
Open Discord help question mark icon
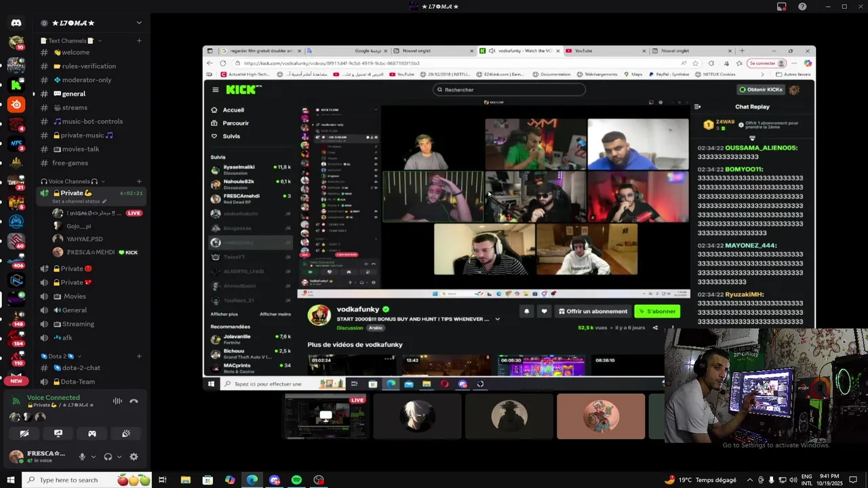802,6
